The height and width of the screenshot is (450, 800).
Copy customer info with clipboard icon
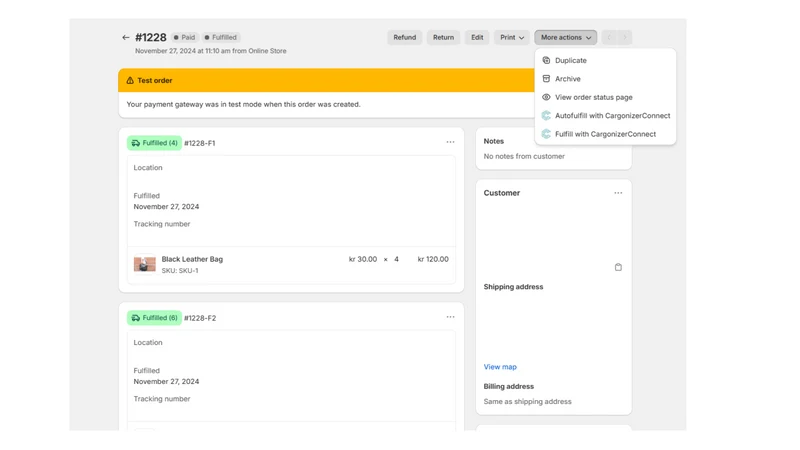[618, 267]
